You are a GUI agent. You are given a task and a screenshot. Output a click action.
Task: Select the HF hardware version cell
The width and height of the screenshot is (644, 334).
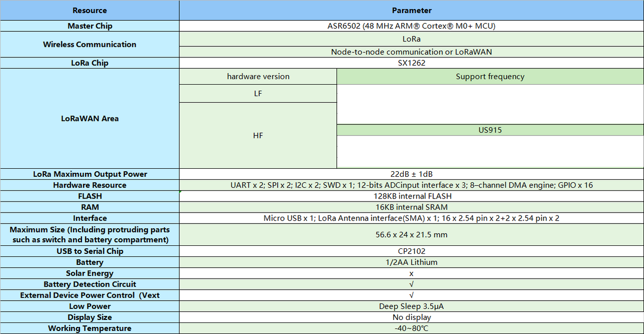tap(258, 135)
